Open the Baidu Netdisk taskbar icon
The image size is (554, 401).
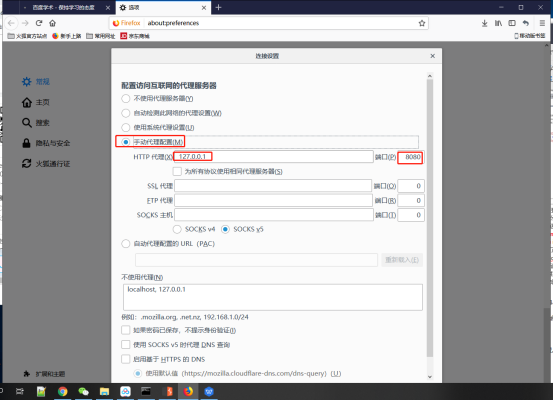pyautogui.click(x=125, y=391)
